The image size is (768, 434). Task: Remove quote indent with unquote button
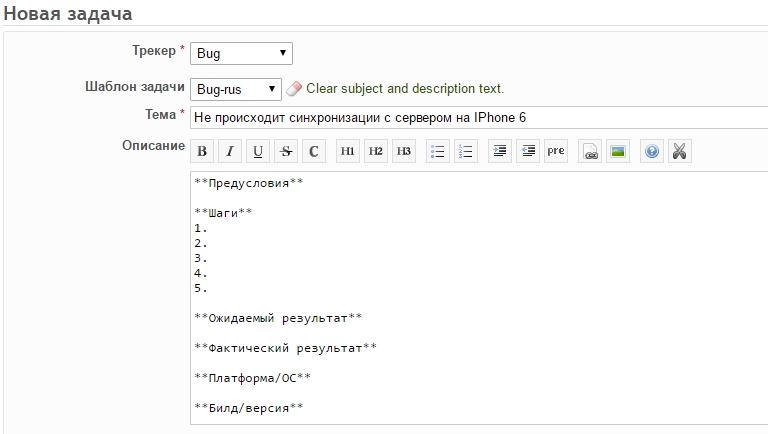click(x=528, y=151)
